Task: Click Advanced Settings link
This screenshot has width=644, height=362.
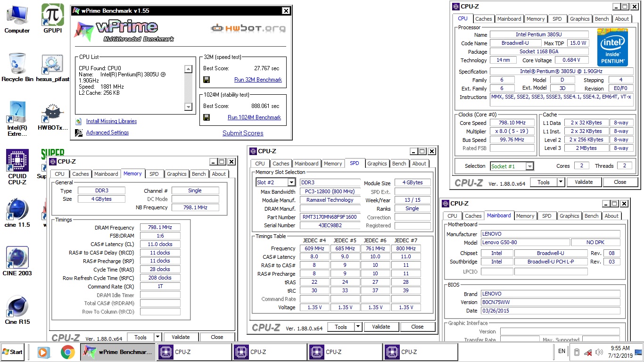Action: pyautogui.click(x=107, y=132)
